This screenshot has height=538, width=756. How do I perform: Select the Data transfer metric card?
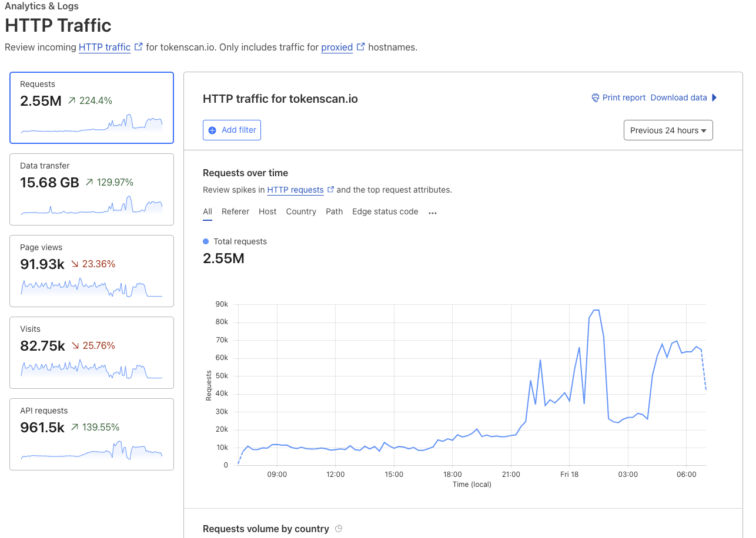pyautogui.click(x=92, y=189)
